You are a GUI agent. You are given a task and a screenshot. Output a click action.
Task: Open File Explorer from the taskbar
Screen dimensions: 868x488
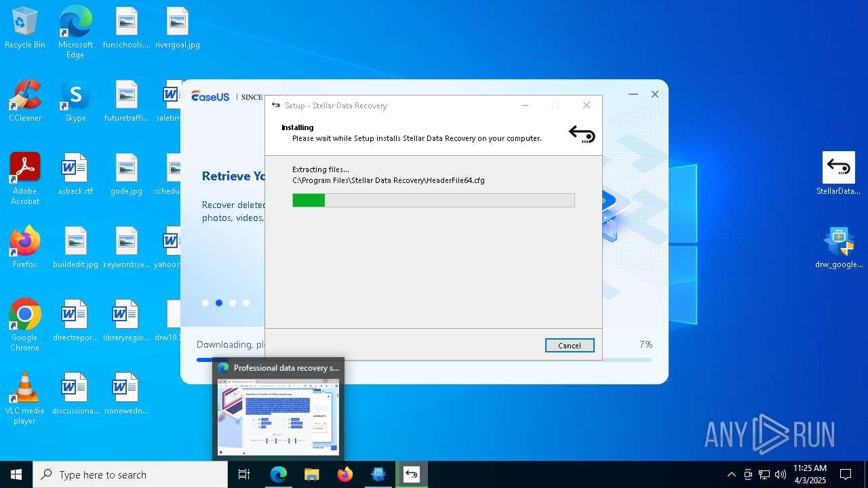click(312, 474)
